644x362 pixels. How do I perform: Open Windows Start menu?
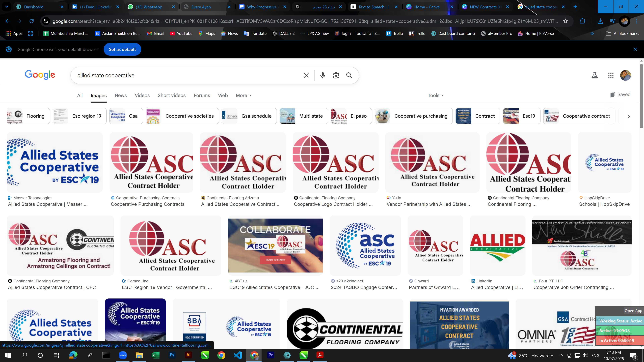tap(8, 355)
